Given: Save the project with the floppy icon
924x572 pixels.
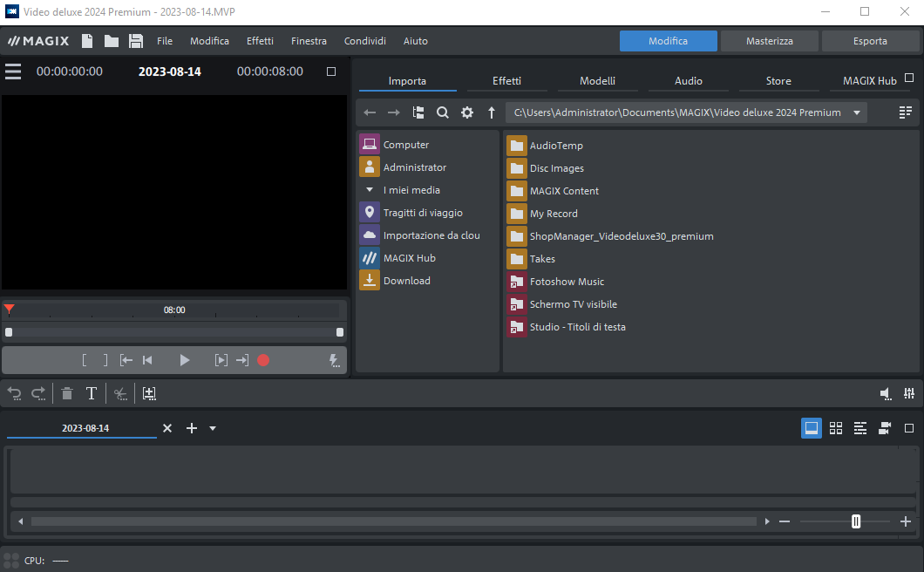Looking at the screenshot, I should (x=136, y=41).
